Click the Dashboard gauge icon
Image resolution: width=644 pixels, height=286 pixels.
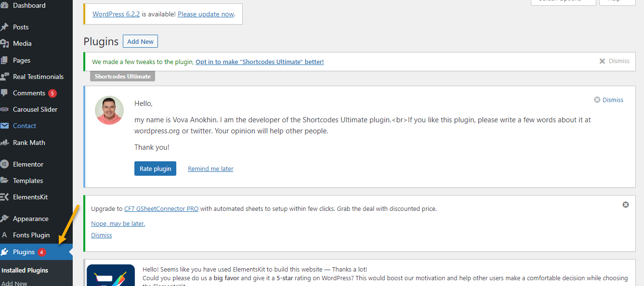pos(4,5)
